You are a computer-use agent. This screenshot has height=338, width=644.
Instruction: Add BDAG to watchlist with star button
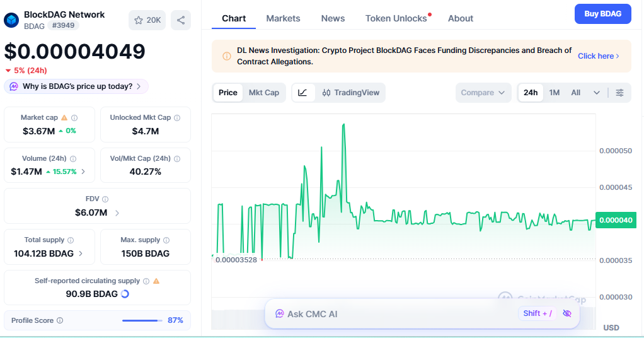click(147, 20)
